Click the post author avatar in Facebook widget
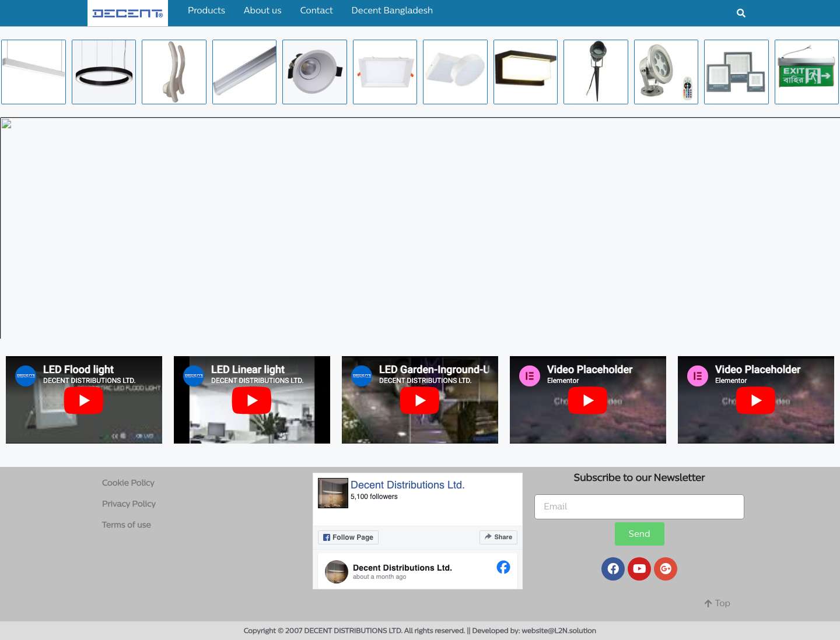840x640 pixels. 337,572
